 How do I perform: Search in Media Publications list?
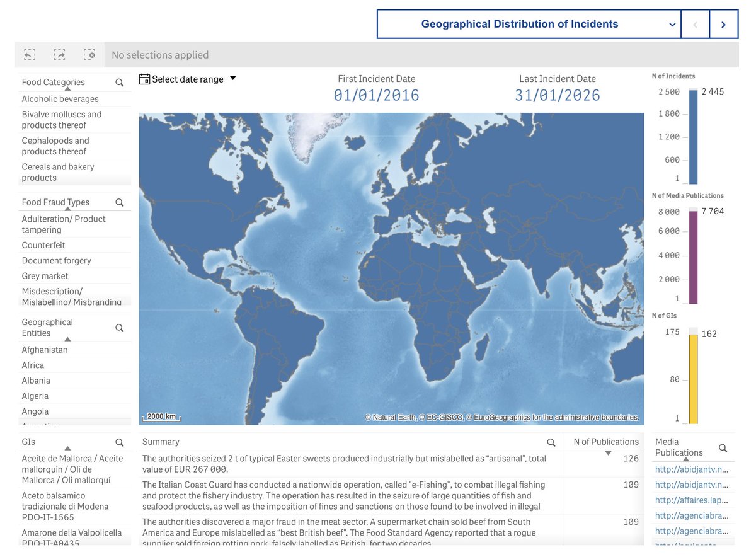tap(723, 448)
